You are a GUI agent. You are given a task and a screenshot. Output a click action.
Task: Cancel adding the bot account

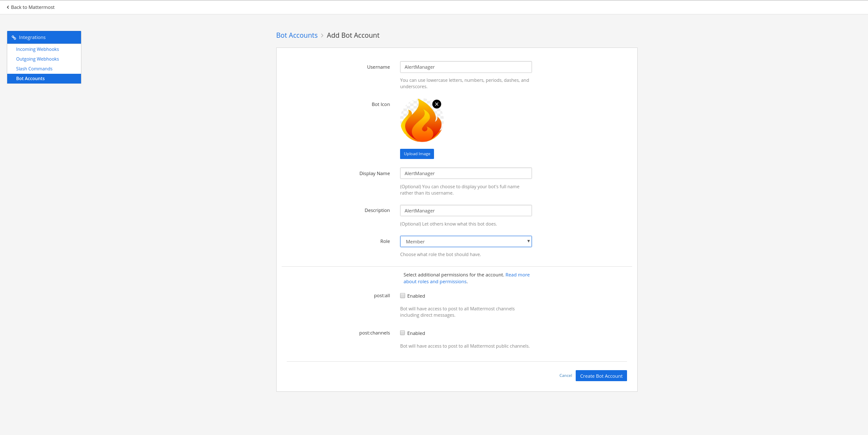566,376
